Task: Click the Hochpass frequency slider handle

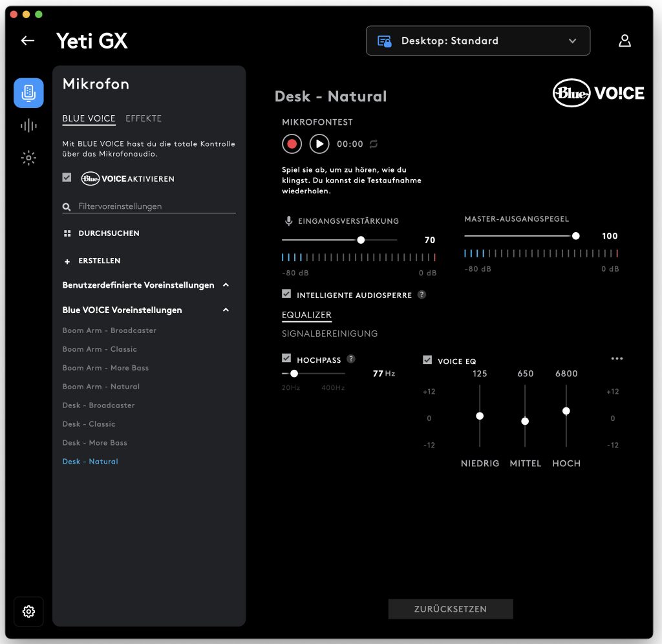Action: tap(294, 374)
